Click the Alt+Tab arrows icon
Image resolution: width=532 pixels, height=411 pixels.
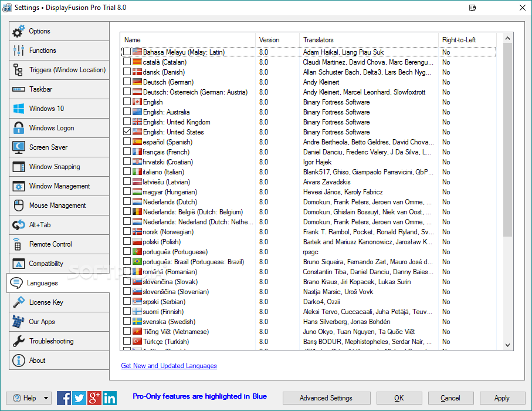click(18, 225)
